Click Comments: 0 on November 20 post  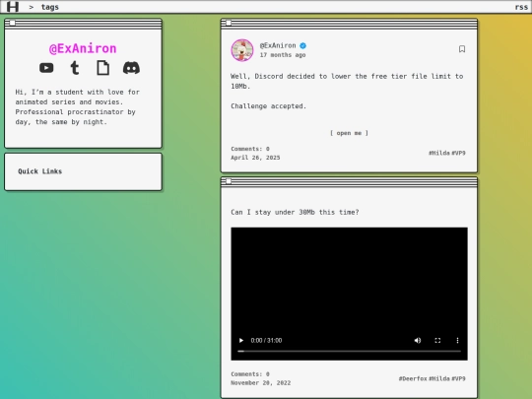250,374
